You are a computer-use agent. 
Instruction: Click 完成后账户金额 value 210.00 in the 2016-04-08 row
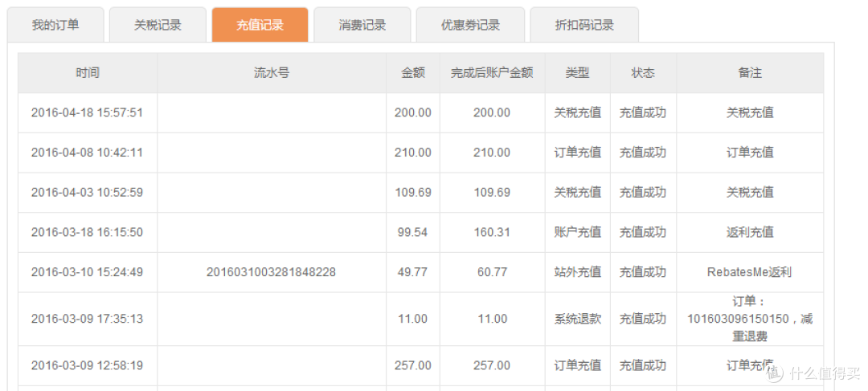[492, 153]
